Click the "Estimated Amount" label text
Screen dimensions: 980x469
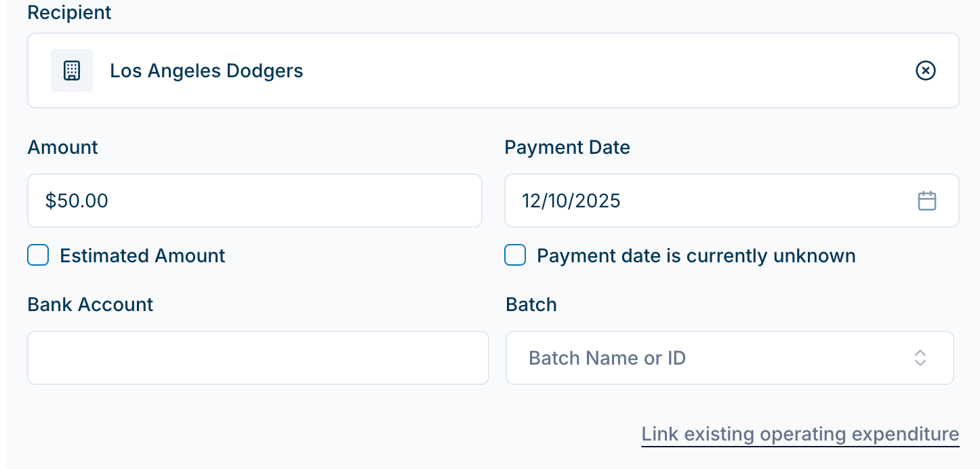(142, 256)
